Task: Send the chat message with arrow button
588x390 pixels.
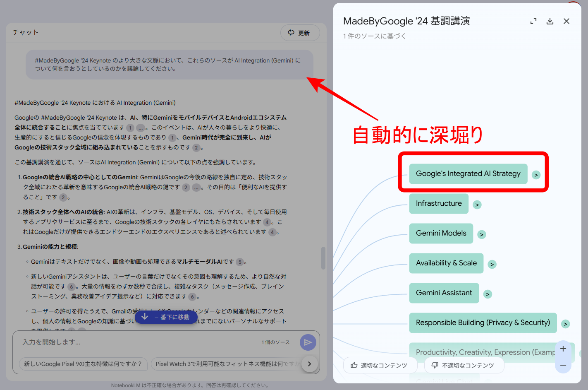Action: pyautogui.click(x=308, y=342)
